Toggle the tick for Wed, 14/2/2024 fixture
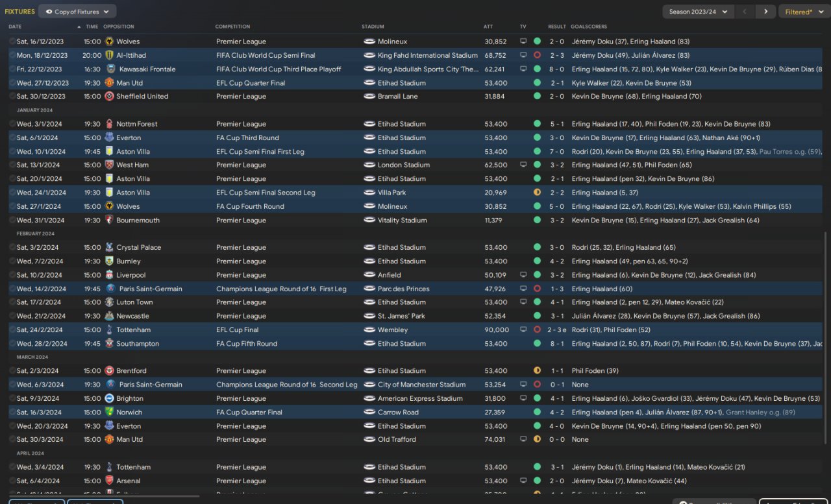Screen dimensions: 831x504 [12, 289]
